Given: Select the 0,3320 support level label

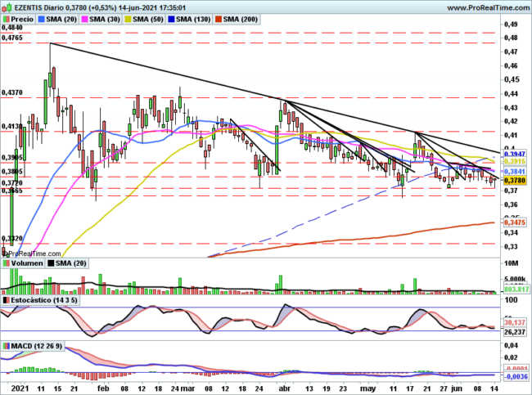Looking at the screenshot, I should tap(12, 238).
